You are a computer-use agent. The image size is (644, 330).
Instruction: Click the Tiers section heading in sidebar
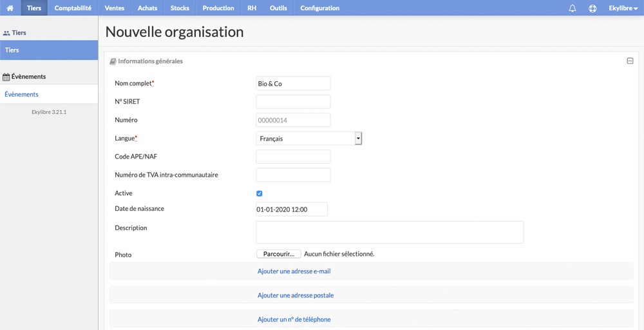(x=19, y=32)
